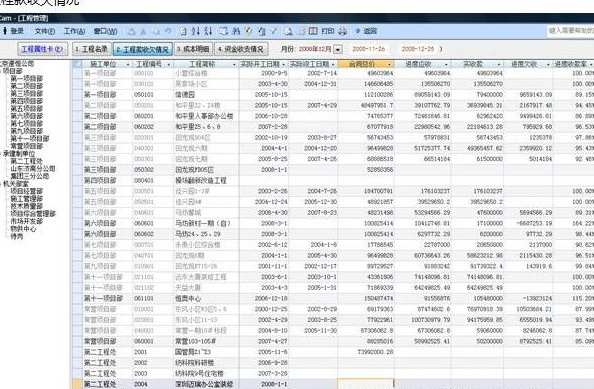The width and height of the screenshot is (594, 389).
Task: Click the 2008-11-26 start date text
Action: point(369,49)
